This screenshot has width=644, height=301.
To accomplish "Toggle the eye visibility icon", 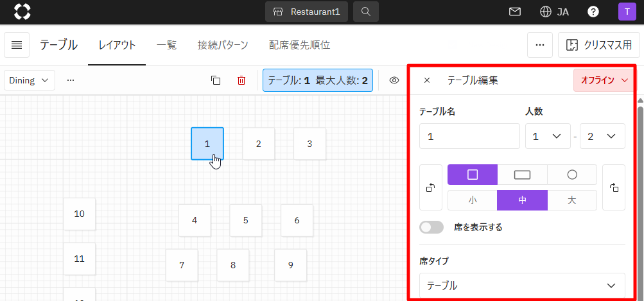I will 394,80.
